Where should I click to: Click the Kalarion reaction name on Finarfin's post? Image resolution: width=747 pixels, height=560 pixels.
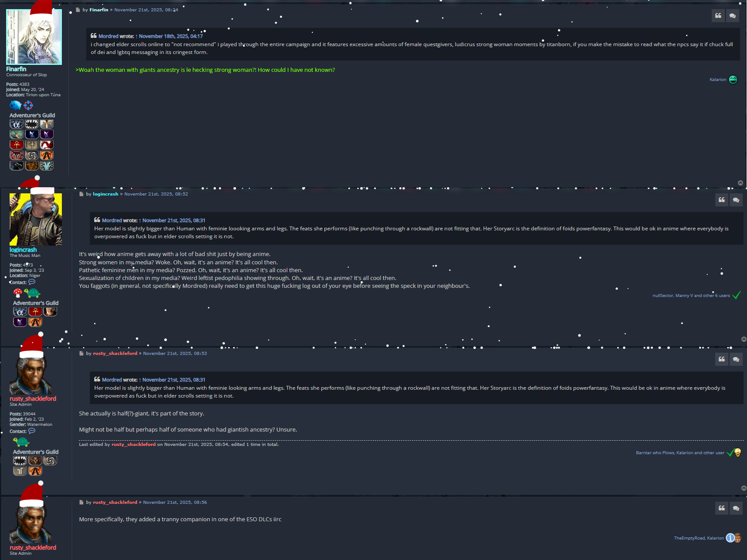718,80
